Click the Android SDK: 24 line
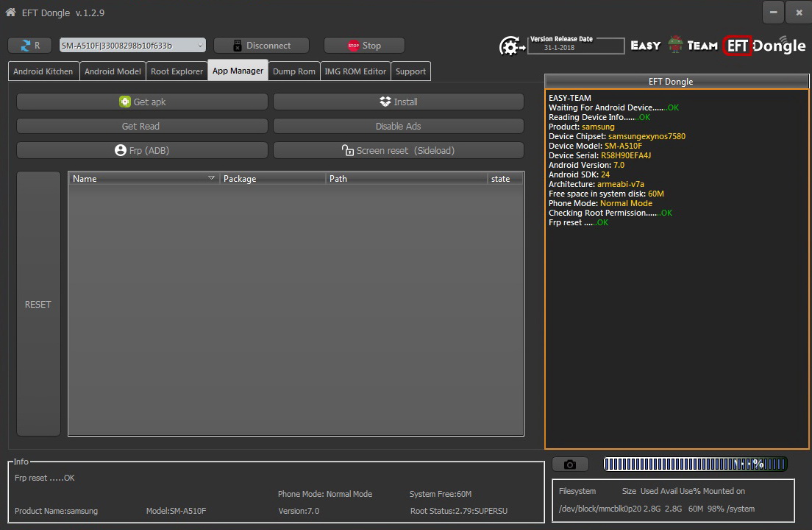Viewport: 812px width, 530px height. point(579,174)
